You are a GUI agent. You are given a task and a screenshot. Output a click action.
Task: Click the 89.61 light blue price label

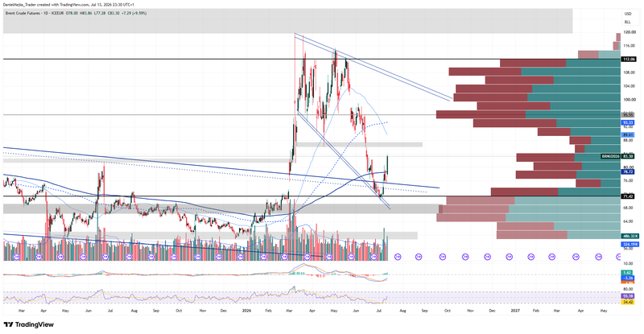coord(628,134)
